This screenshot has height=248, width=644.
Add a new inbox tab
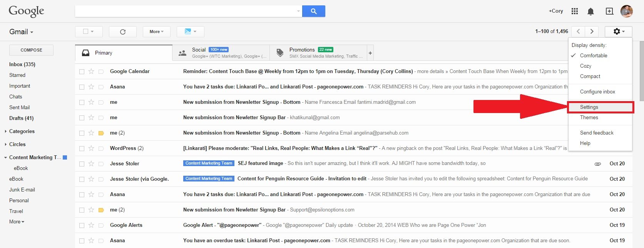370,53
